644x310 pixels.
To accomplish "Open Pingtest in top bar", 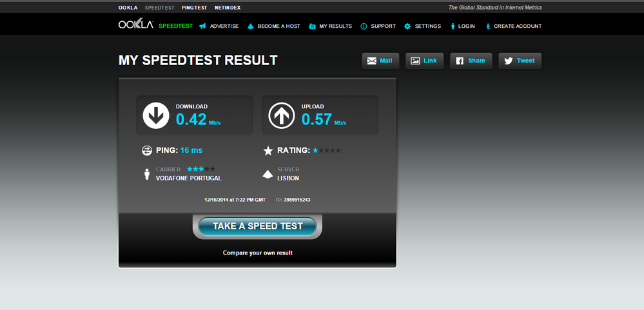I will 194,8.
